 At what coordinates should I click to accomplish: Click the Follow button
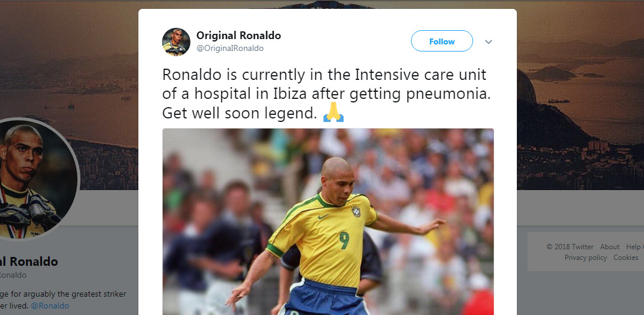pyautogui.click(x=442, y=41)
